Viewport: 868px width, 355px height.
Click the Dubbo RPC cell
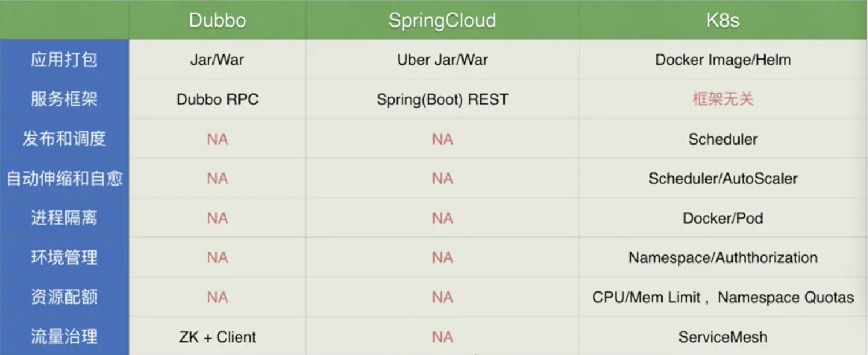tap(217, 99)
